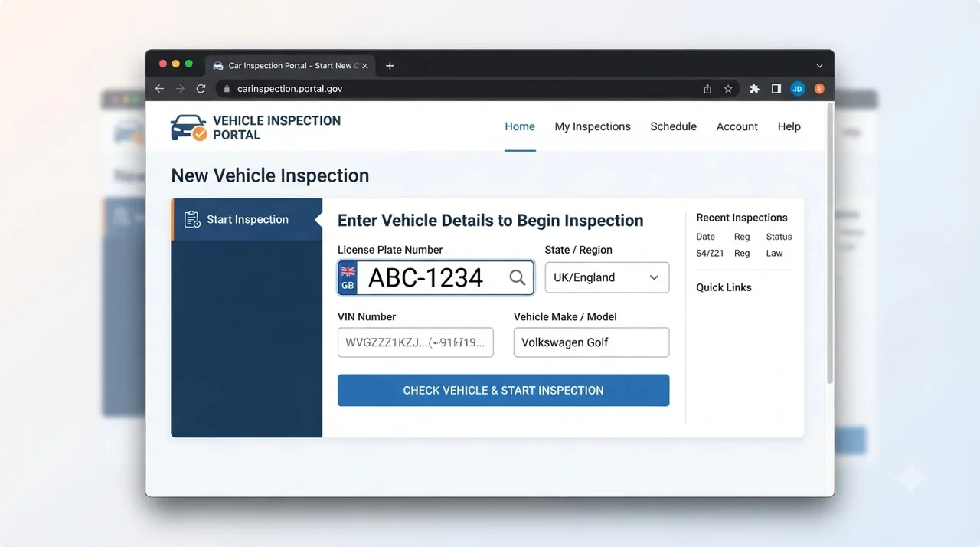The width and height of the screenshot is (980, 547).
Task: Click the clipboard icon beside Start Inspection
Action: [x=192, y=219]
